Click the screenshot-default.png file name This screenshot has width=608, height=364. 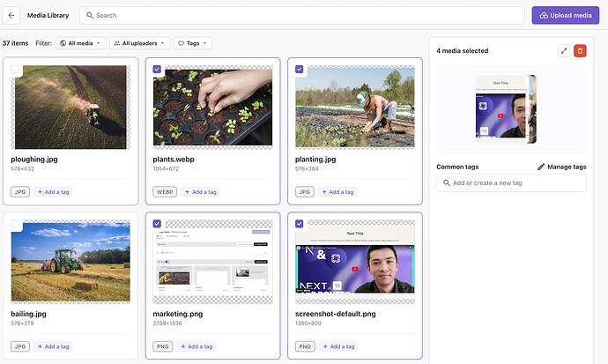tap(335, 314)
